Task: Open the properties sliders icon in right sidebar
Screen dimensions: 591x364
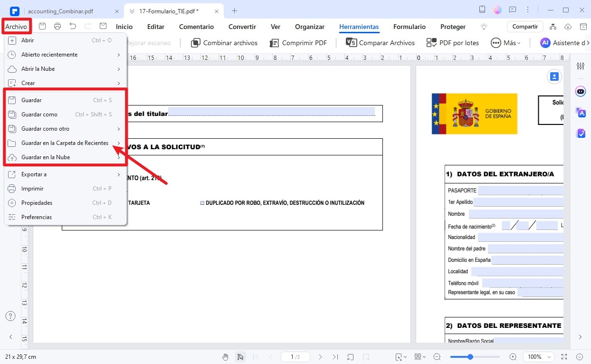Action: [581, 66]
